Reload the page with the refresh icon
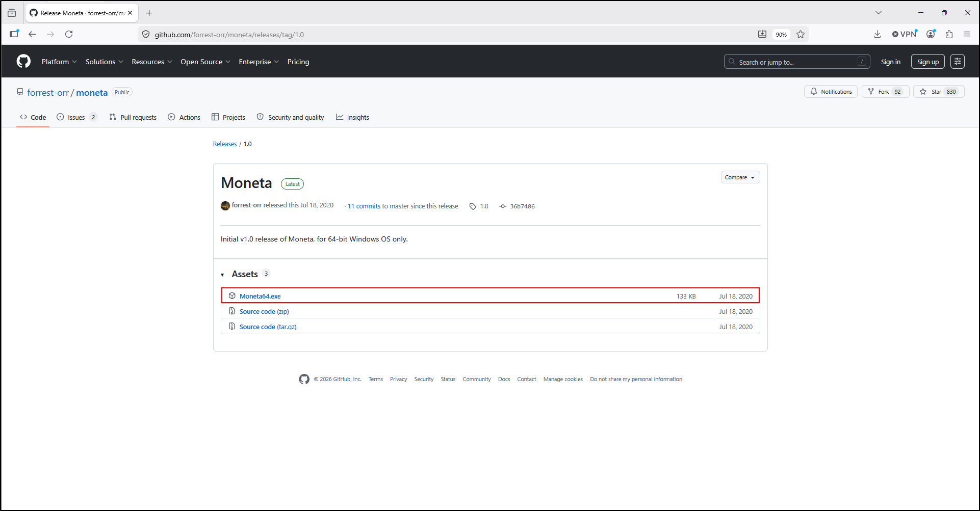980x511 pixels. (69, 34)
